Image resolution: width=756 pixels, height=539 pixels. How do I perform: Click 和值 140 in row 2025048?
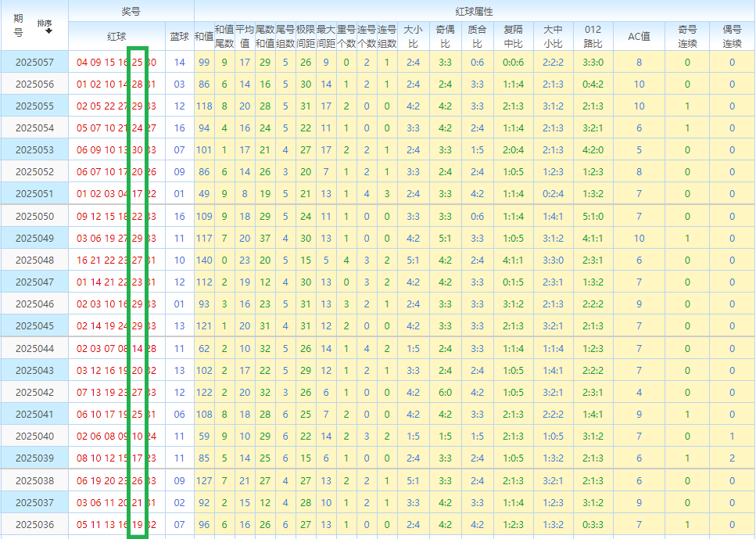[204, 260]
